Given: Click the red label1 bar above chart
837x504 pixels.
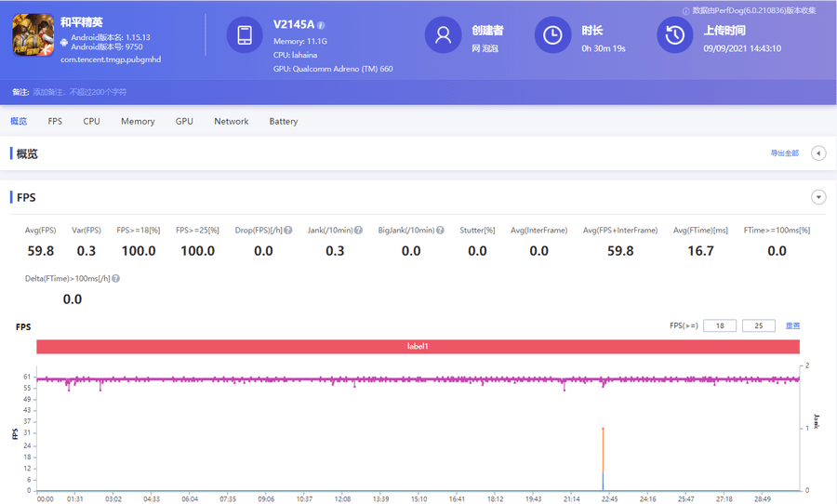Looking at the screenshot, I should tap(418, 347).
